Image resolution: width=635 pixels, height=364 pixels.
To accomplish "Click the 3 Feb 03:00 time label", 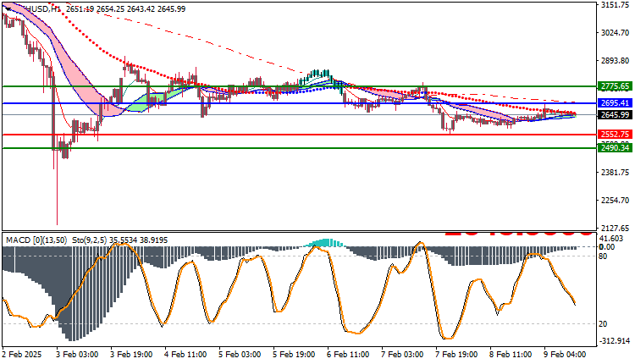I will 77,355.
